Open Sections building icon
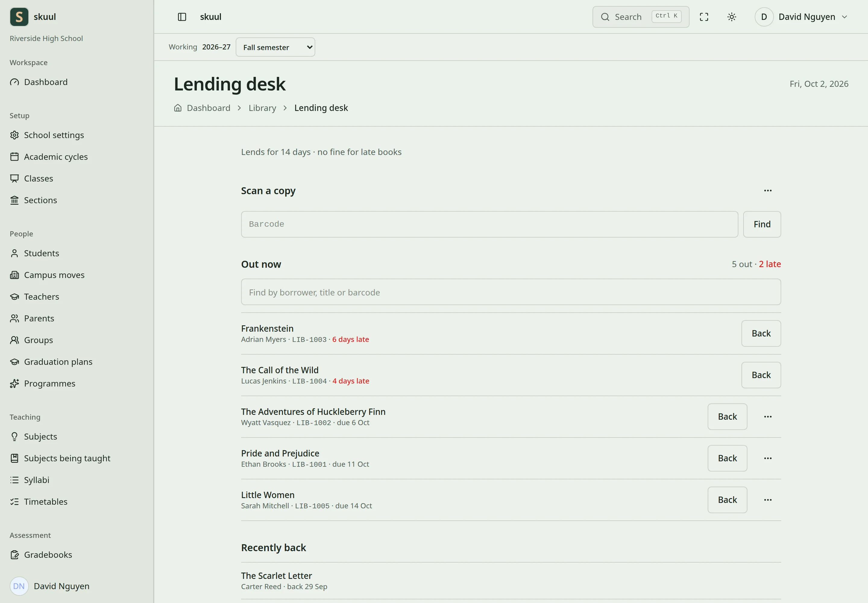 [x=14, y=200]
